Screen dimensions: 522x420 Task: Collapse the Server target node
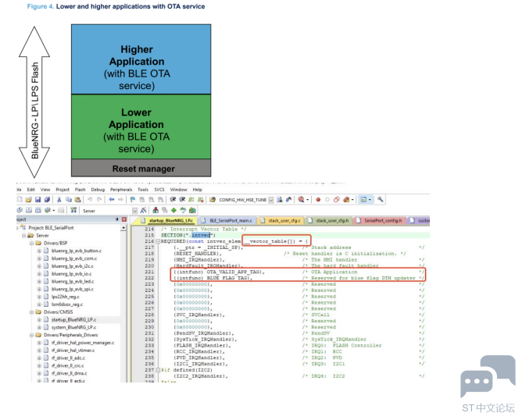coord(23,236)
